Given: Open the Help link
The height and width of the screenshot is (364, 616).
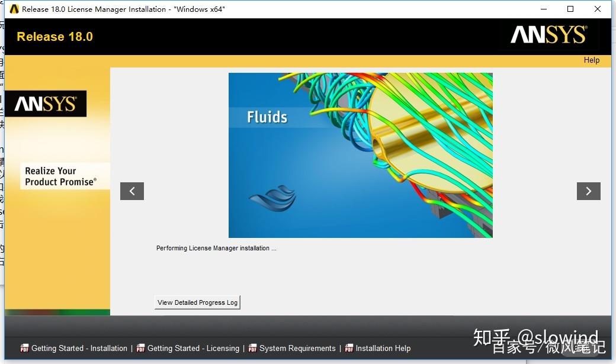Looking at the screenshot, I should [591, 60].
